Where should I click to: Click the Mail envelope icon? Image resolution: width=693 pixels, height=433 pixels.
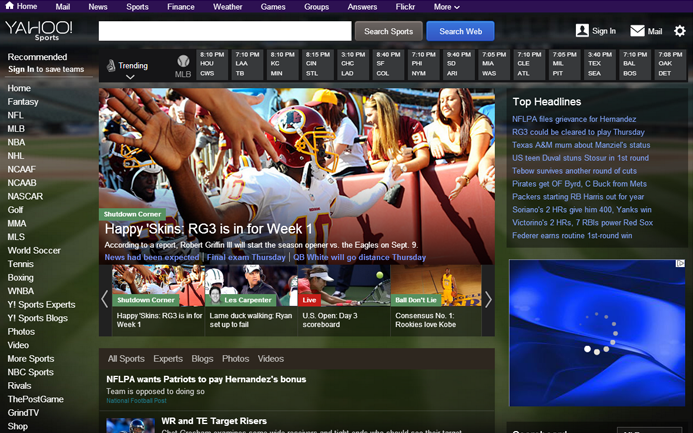click(x=637, y=31)
